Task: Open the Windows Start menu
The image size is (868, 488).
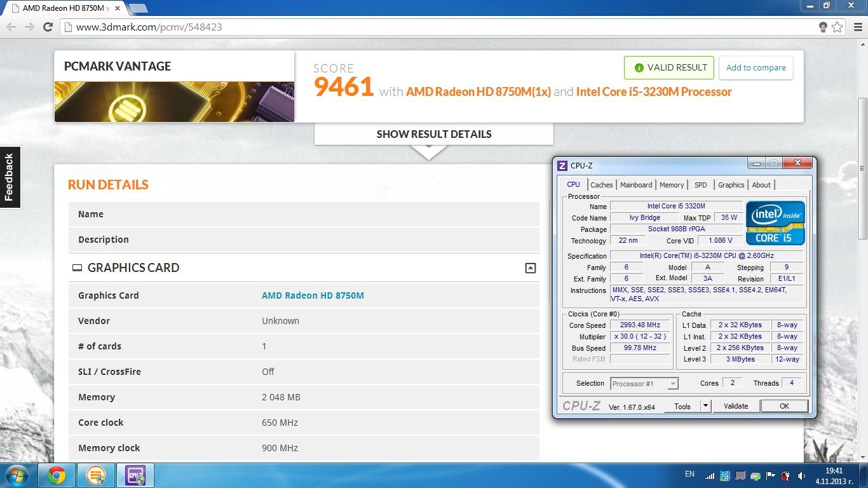Action: [16, 475]
